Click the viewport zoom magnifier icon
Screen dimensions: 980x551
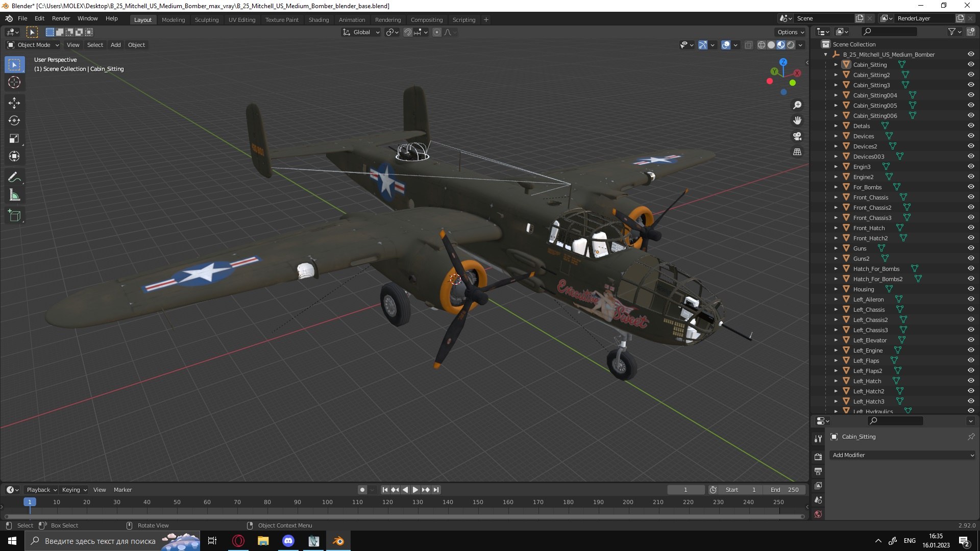[x=797, y=105]
